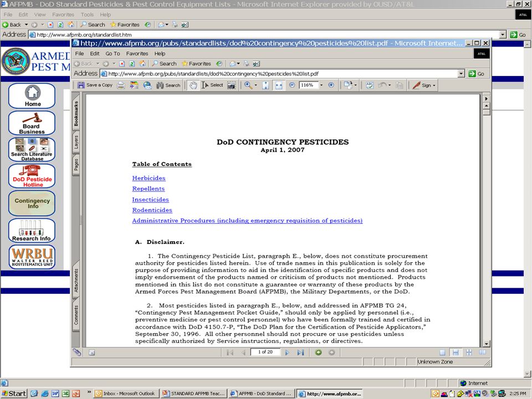Increase zoom with plus button
Viewport: 532px width, 399px height.
pyautogui.click(x=331, y=85)
